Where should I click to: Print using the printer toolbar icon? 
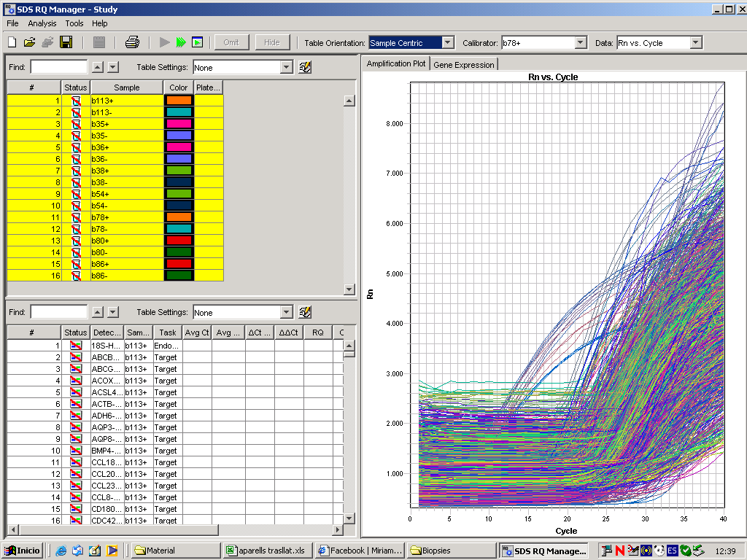pyautogui.click(x=132, y=42)
